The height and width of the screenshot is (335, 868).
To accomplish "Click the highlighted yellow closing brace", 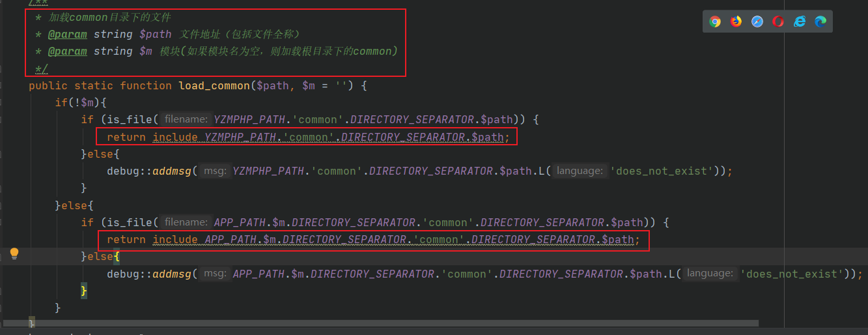I will click(x=84, y=291).
